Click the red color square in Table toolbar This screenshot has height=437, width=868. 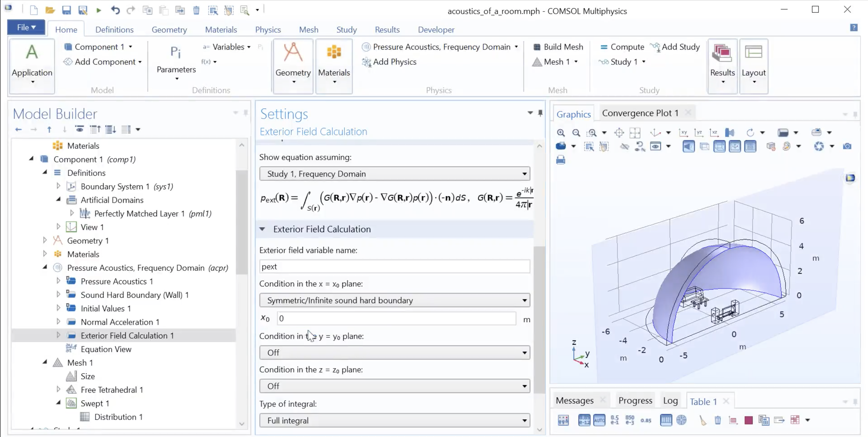748,420
